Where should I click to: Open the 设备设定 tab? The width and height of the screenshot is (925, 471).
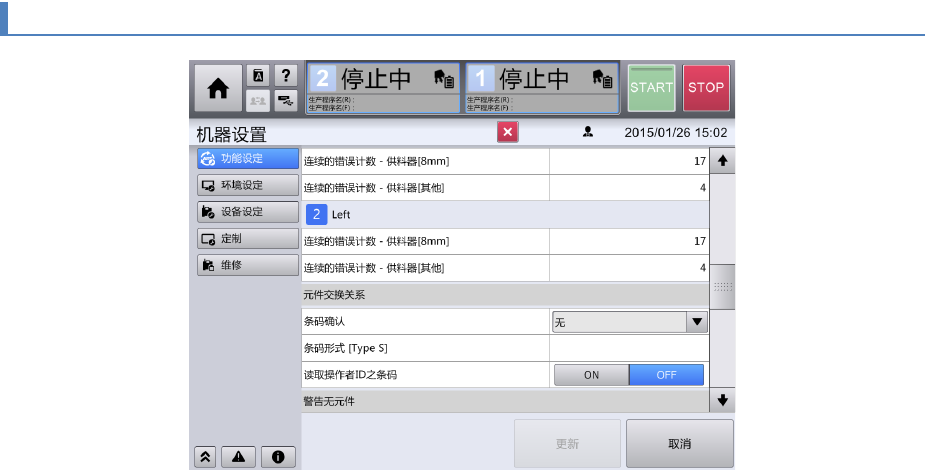(x=248, y=212)
